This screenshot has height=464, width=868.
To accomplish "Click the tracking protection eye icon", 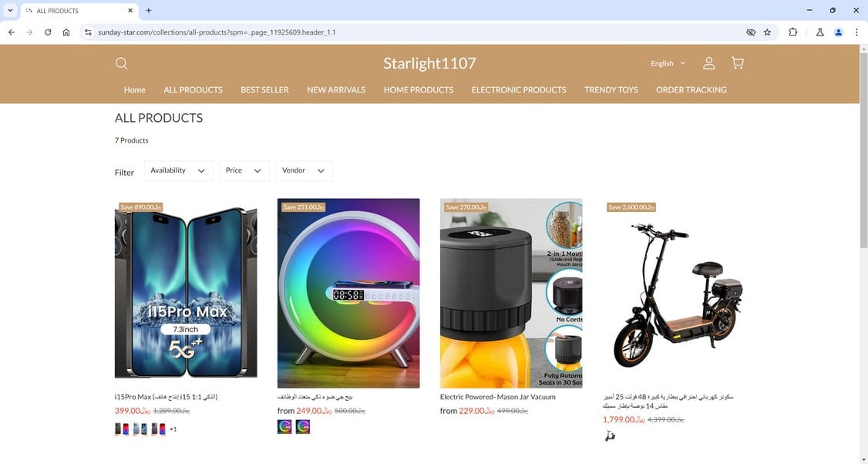I will pos(751,32).
